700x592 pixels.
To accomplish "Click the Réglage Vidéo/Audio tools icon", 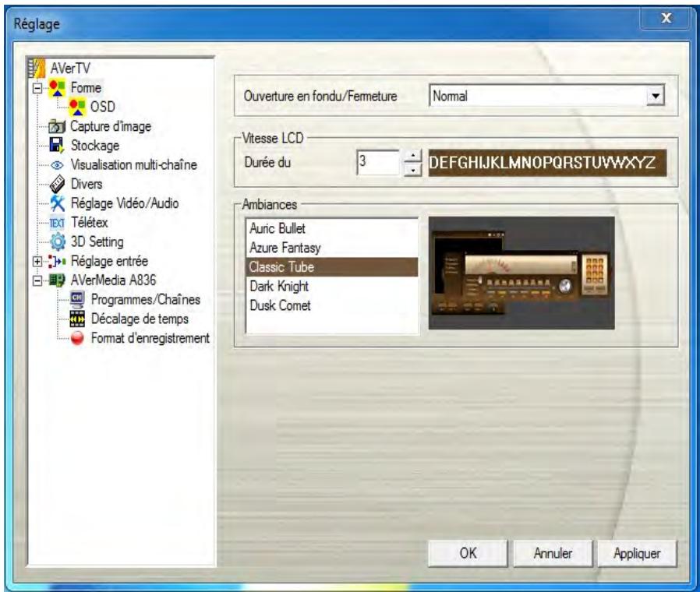I will pos(57,203).
